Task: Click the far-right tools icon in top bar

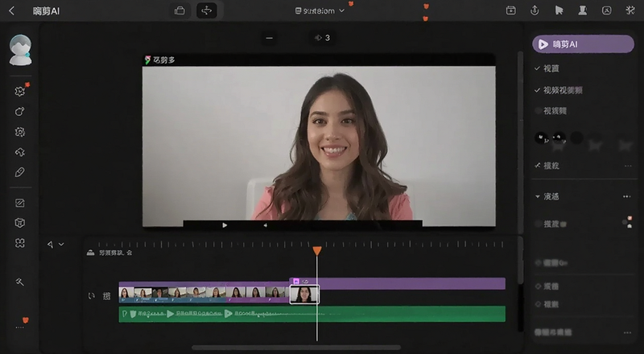Action: [630, 10]
